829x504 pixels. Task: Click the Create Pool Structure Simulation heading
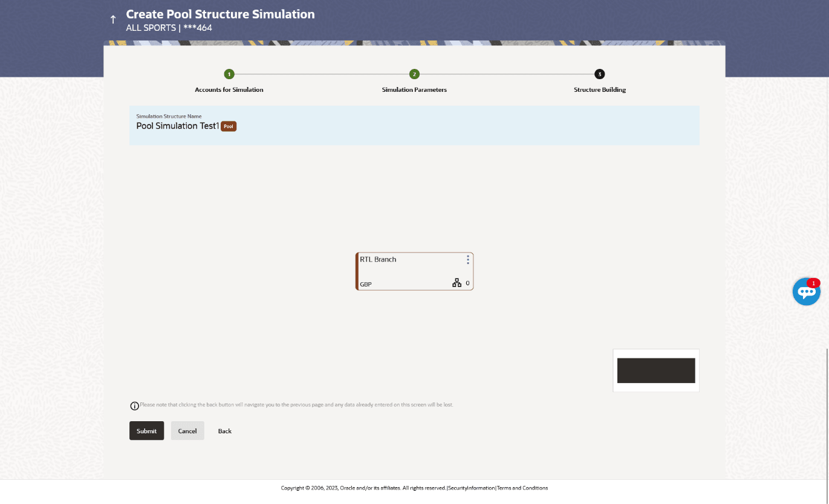click(x=220, y=14)
